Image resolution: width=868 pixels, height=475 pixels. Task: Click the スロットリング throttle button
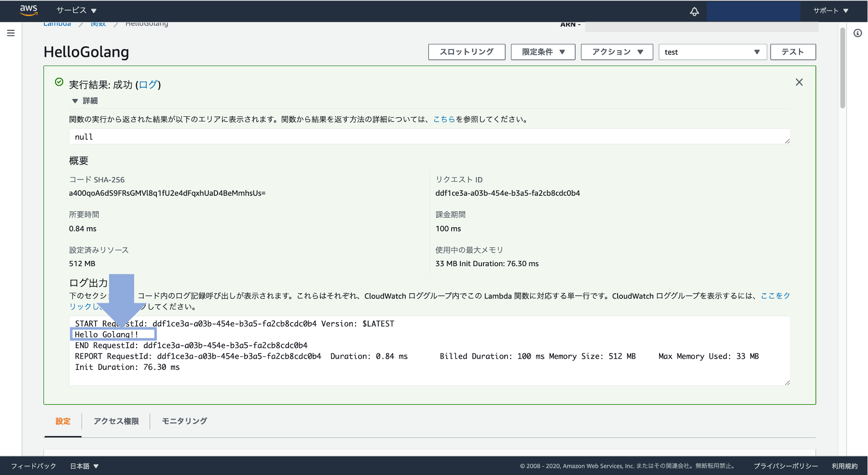tap(467, 52)
